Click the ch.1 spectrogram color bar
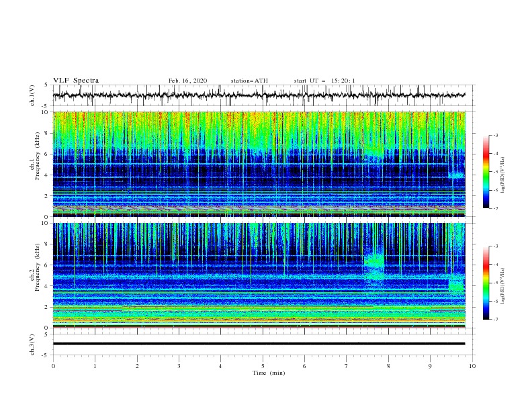 486,172
